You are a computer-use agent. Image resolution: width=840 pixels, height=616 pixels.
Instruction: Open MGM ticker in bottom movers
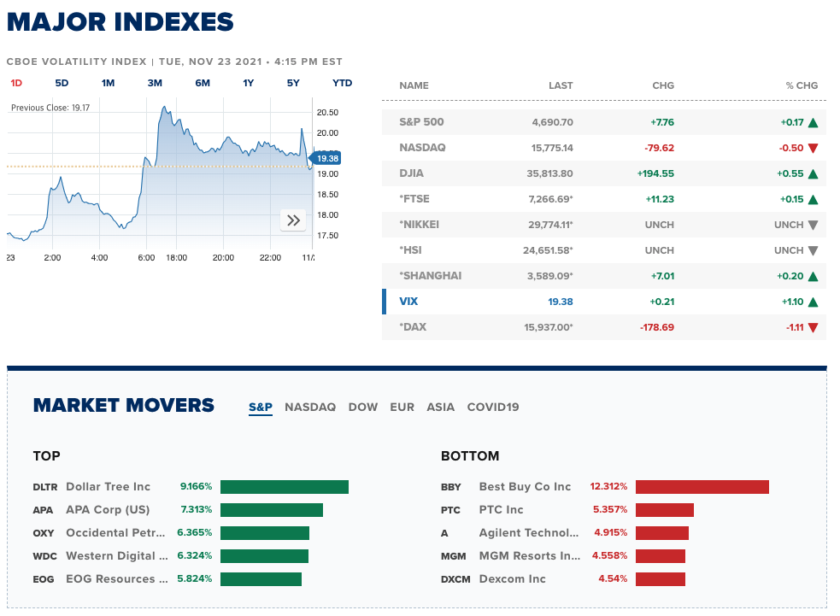453,556
